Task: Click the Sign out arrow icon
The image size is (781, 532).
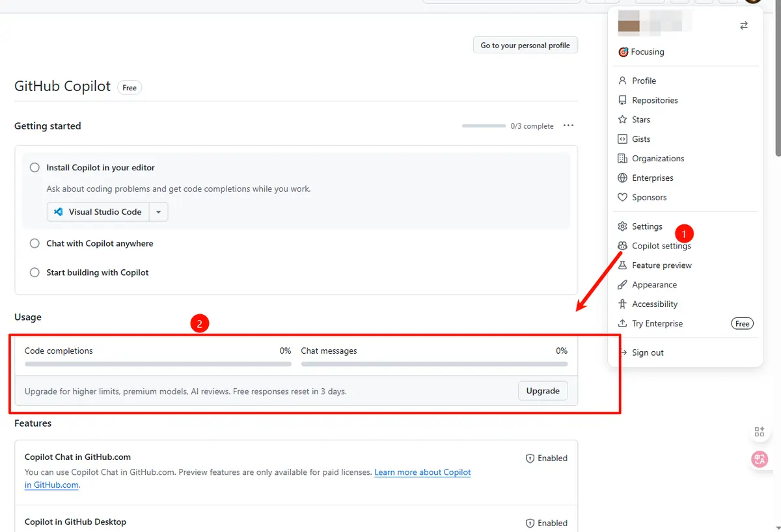Action: click(622, 352)
